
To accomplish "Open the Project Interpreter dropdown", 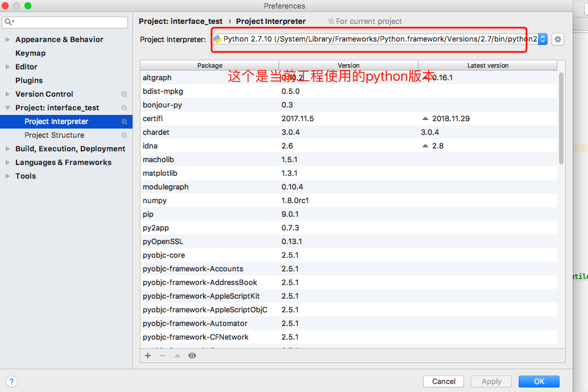I will point(543,39).
